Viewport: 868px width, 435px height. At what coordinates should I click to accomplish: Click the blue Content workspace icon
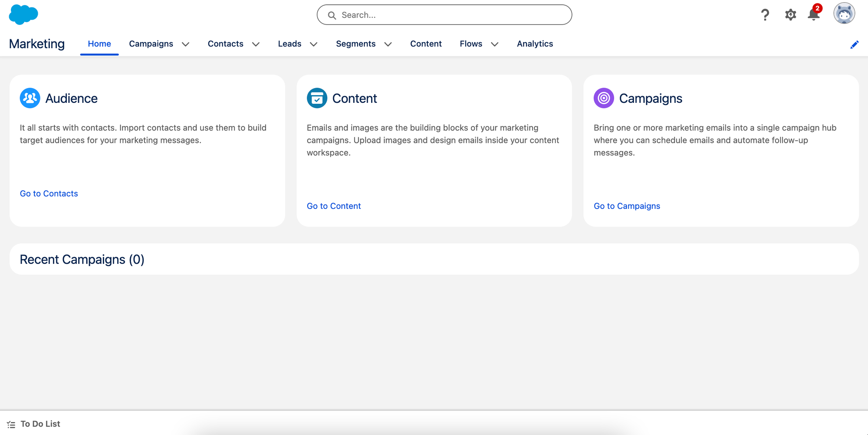(317, 98)
